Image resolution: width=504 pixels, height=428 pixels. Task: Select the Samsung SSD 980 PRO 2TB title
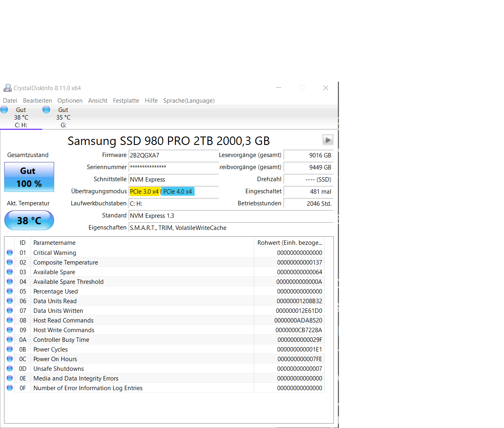coord(169,141)
